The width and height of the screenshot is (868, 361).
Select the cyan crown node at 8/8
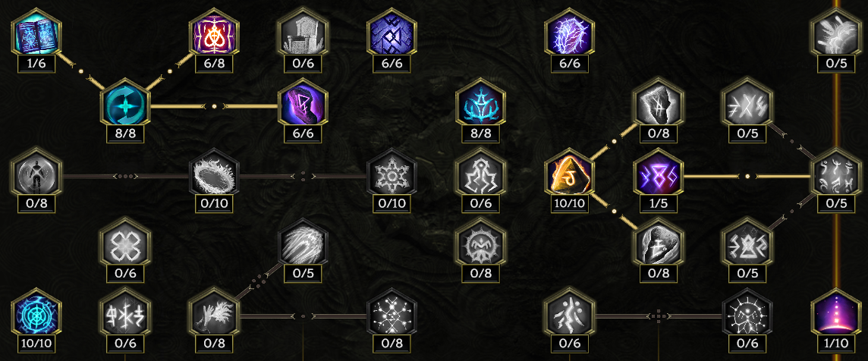(x=480, y=104)
